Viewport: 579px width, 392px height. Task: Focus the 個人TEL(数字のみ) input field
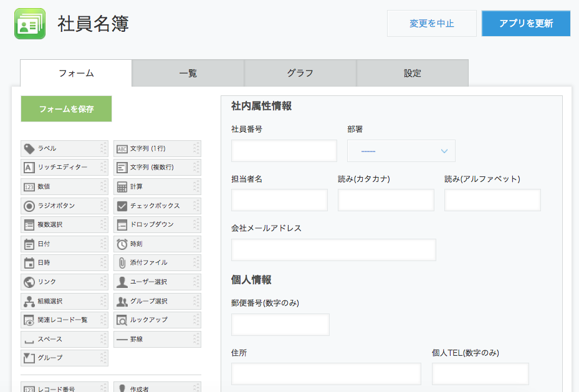point(481,374)
